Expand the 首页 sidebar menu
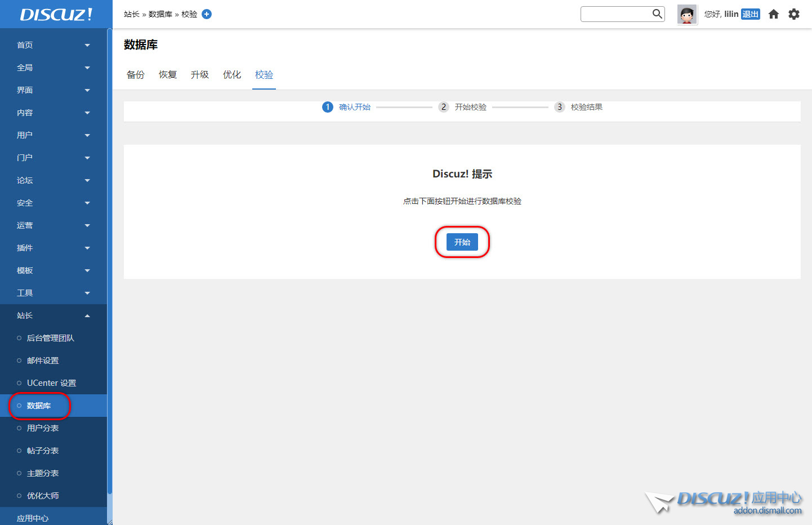The image size is (812, 525). pos(53,45)
